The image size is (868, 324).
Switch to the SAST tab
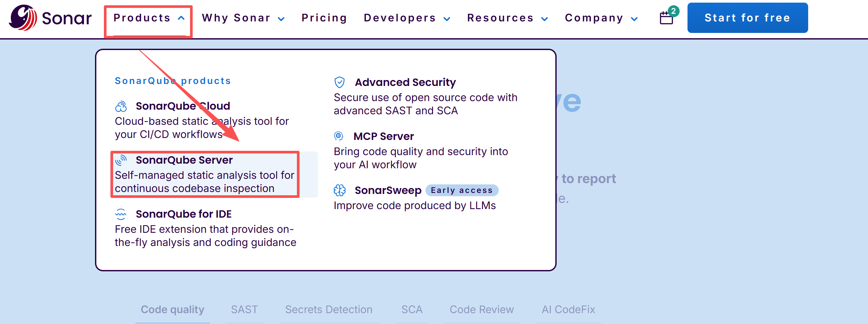pyautogui.click(x=244, y=310)
